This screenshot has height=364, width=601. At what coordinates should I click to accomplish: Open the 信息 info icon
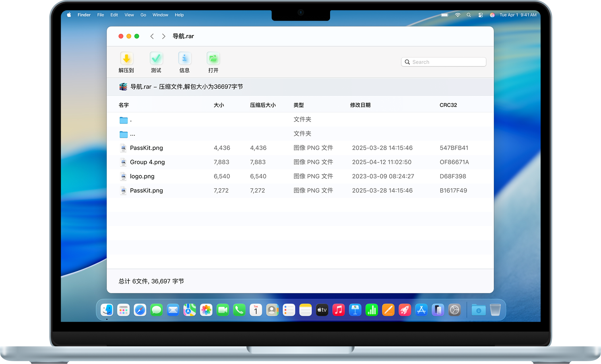point(184,59)
